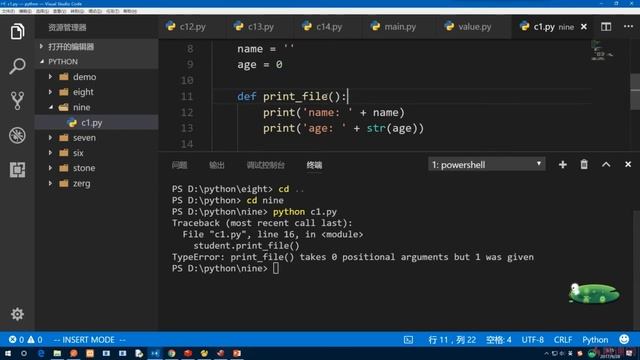This screenshot has height=360, width=640.
Task: Expand the six folder
Action: click(97, 153)
